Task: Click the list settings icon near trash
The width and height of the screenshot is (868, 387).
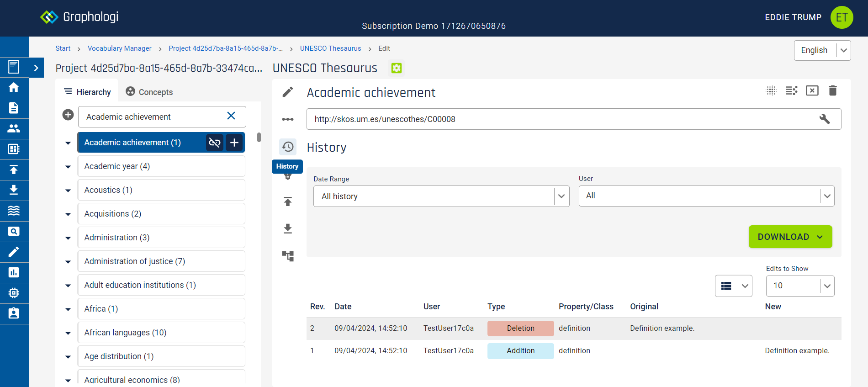Action: (792, 90)
